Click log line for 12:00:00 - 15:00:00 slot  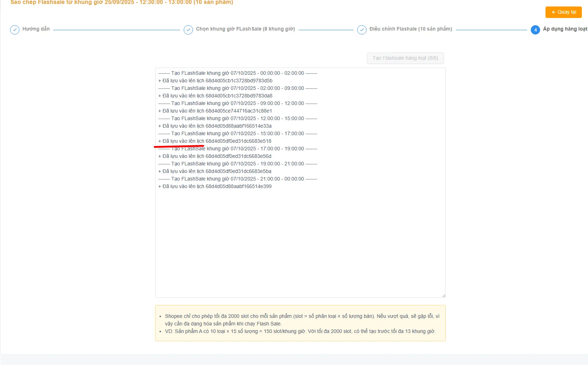(238, 118)
